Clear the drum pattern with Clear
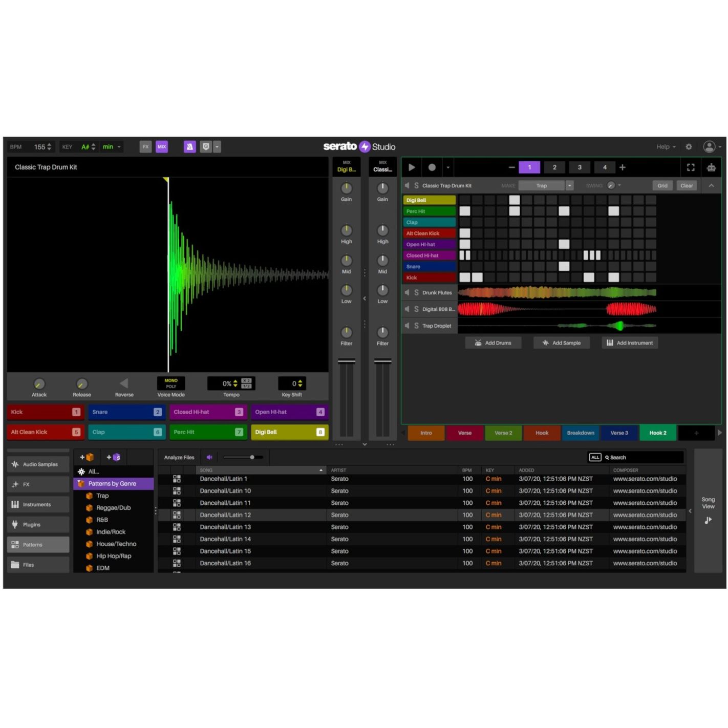Viewport: 728px width, 728px height. point(687,185)
